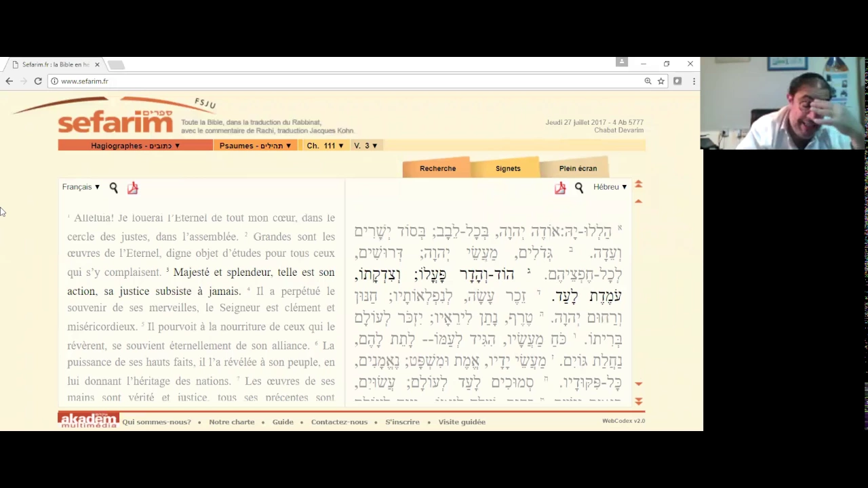Click the akadem multimédia logo

[x=88, y=420]
